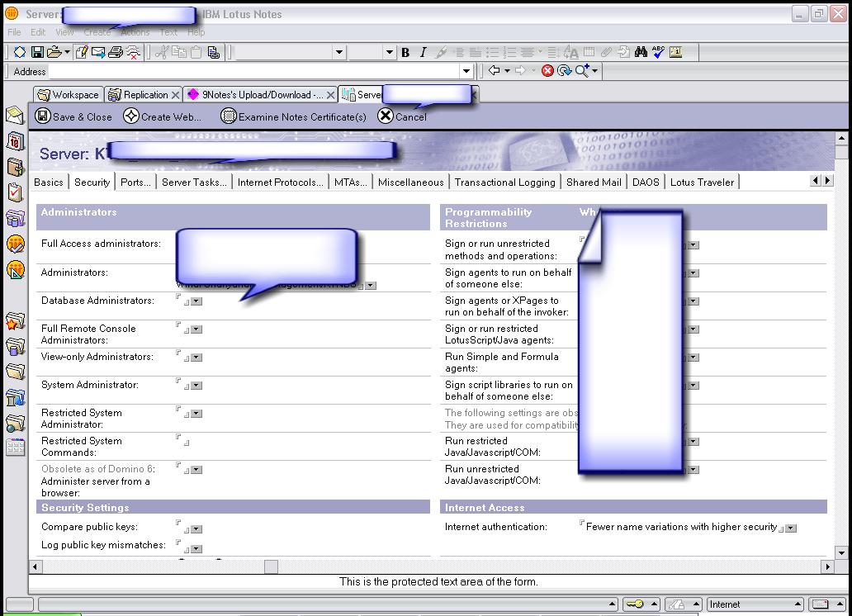
Task: Click Save & Close button
Action: tap(73, 116)
